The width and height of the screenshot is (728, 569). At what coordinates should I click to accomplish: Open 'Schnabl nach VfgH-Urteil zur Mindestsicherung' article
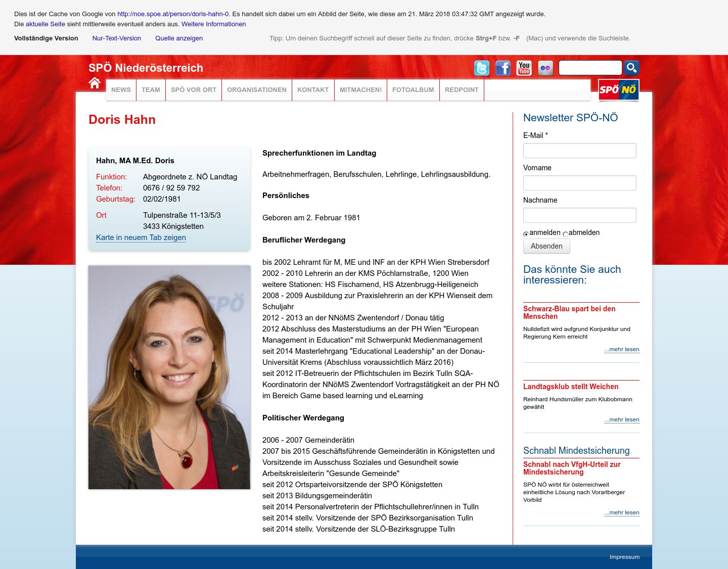click(572, 468)
